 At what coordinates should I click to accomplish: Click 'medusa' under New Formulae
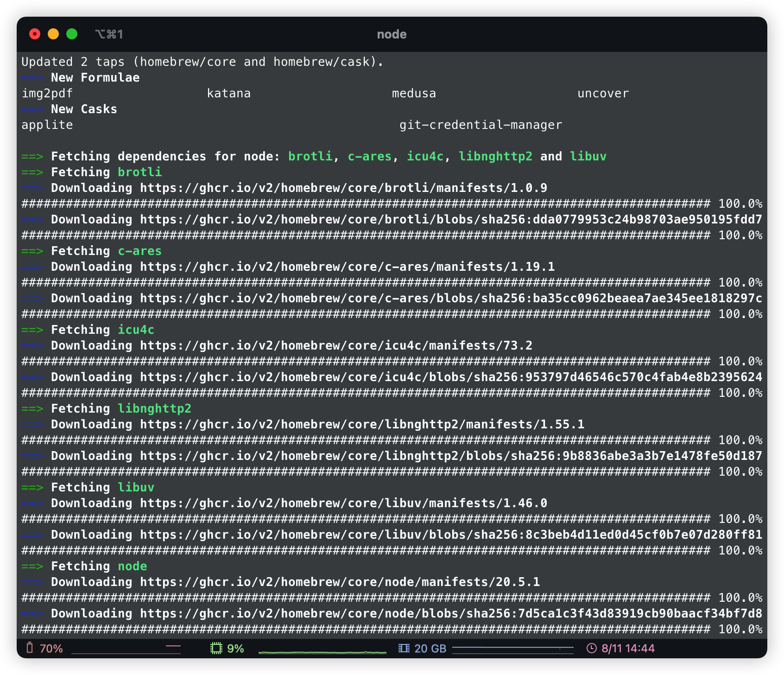[x=414, y=93]
